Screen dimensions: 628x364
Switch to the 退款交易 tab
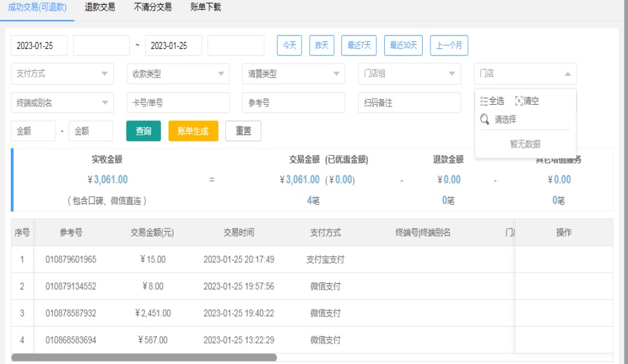tap(101, 8)
